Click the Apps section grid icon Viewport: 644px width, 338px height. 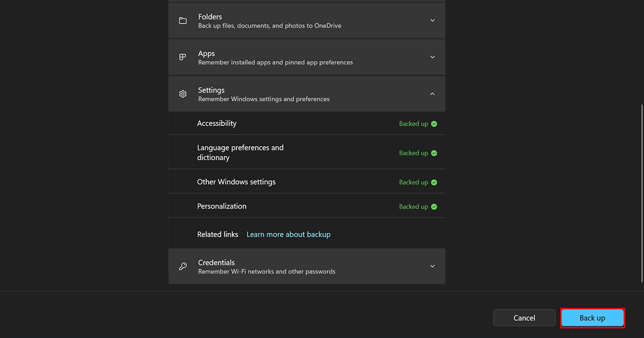pos(183,57)
